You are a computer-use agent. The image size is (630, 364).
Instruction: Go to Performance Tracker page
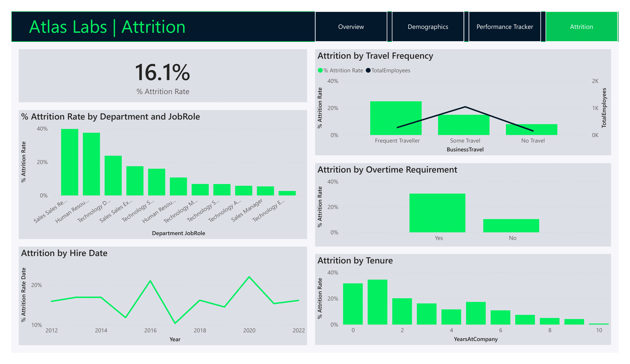[x=505, y=27]
